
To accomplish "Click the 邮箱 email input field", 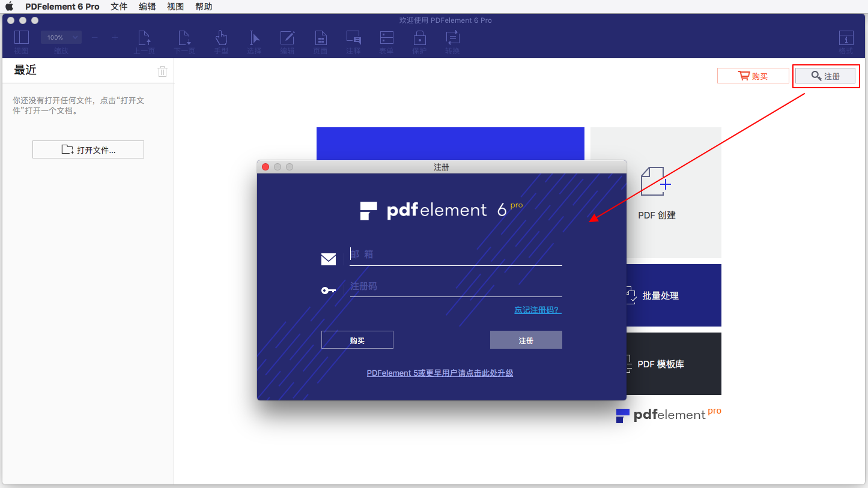I will click(x=455, y=255).
